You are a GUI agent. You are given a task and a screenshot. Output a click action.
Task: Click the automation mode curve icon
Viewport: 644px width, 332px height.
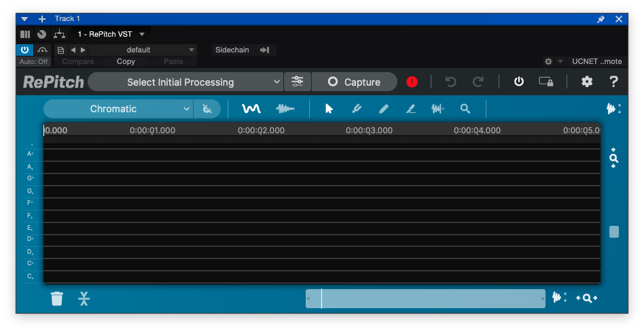(x=42, y=50)
